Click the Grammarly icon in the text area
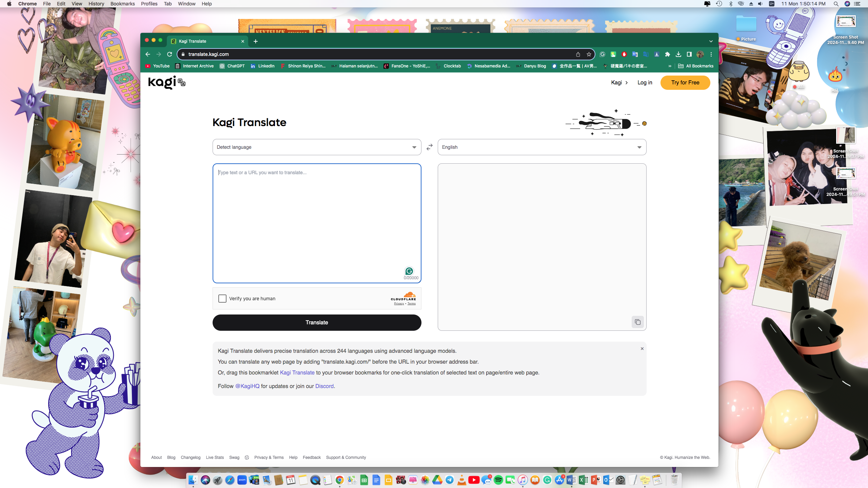 click(409, 271)
